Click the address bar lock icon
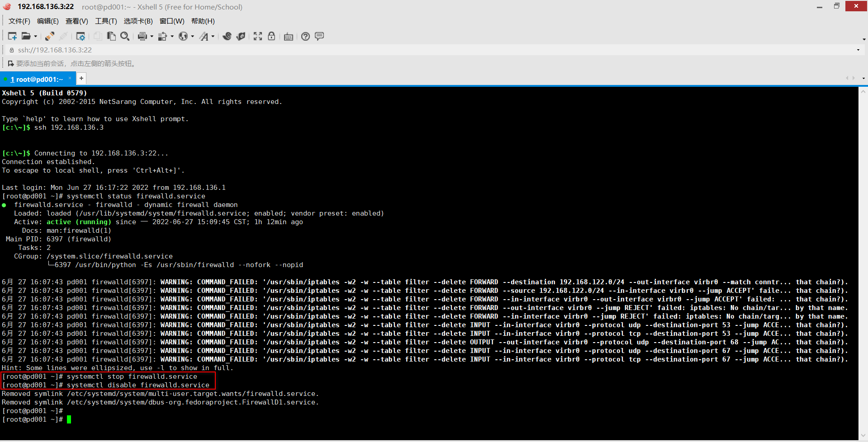Viewport: 868px width, 442px height. 12,50
